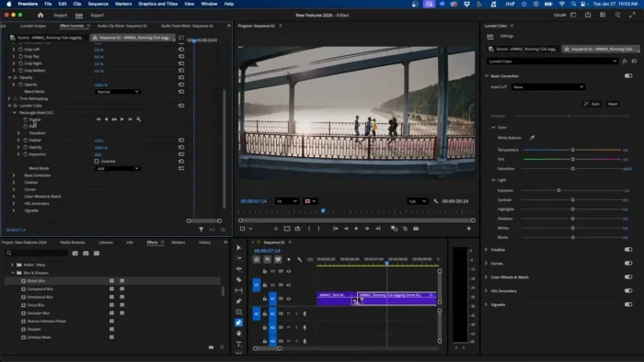
Task: Reset the Crop Left parameter
Action: click(x=181, y=50)
